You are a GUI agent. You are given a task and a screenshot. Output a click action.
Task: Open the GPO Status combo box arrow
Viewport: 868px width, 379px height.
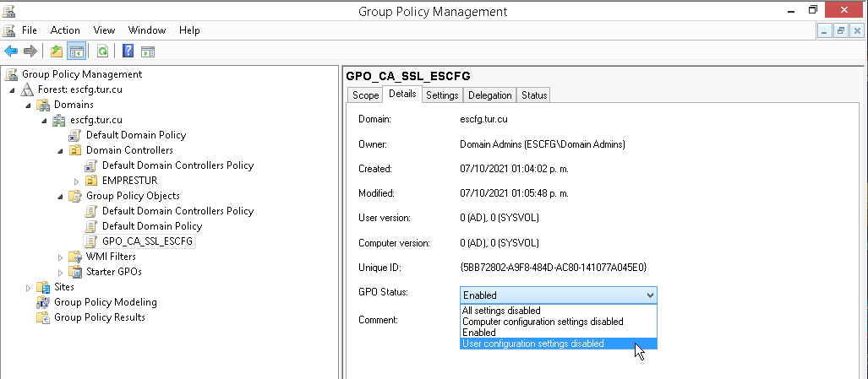(x=650, y=295)
